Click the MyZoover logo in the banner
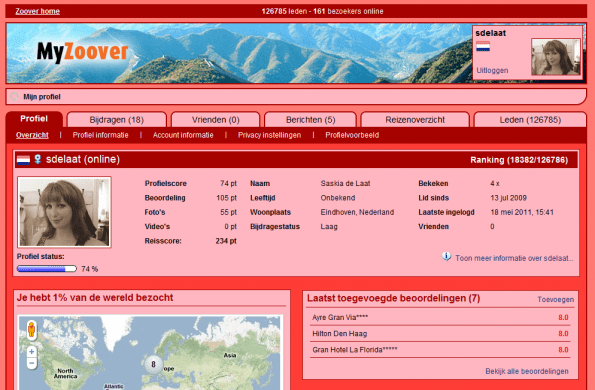Viewport: 595px width, 390px height. [83, 52]
